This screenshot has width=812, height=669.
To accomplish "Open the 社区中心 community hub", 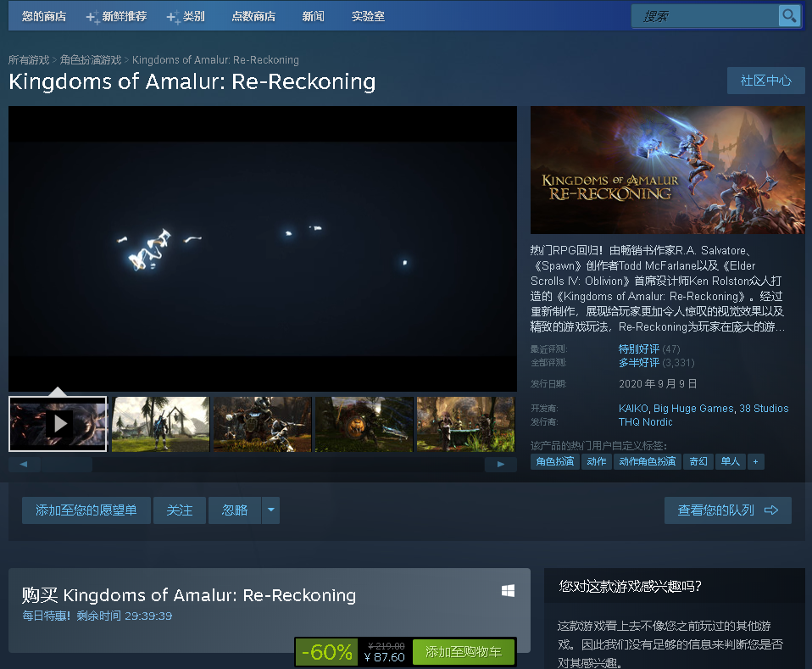I will tap(766, 81).
